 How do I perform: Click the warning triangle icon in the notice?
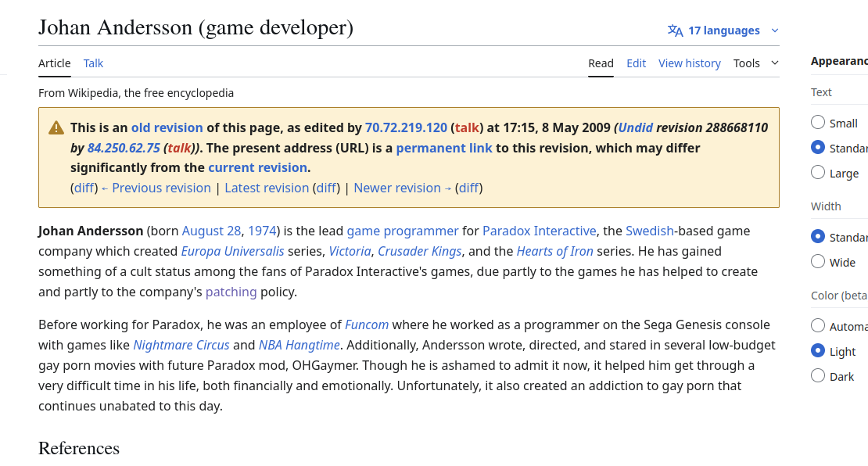pyautogui.click(x=56, y=128)
